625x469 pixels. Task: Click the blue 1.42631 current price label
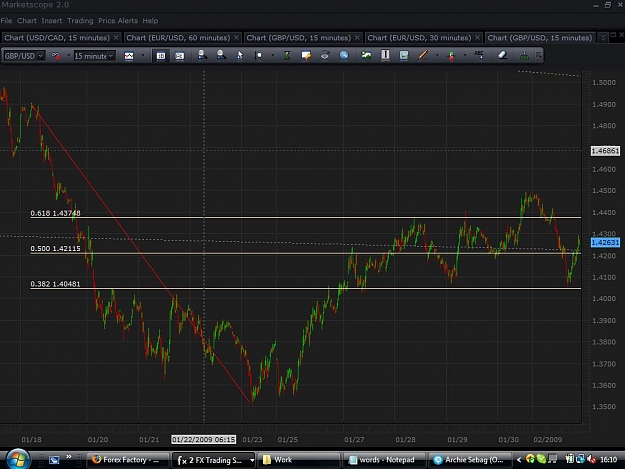pos(605,242)
